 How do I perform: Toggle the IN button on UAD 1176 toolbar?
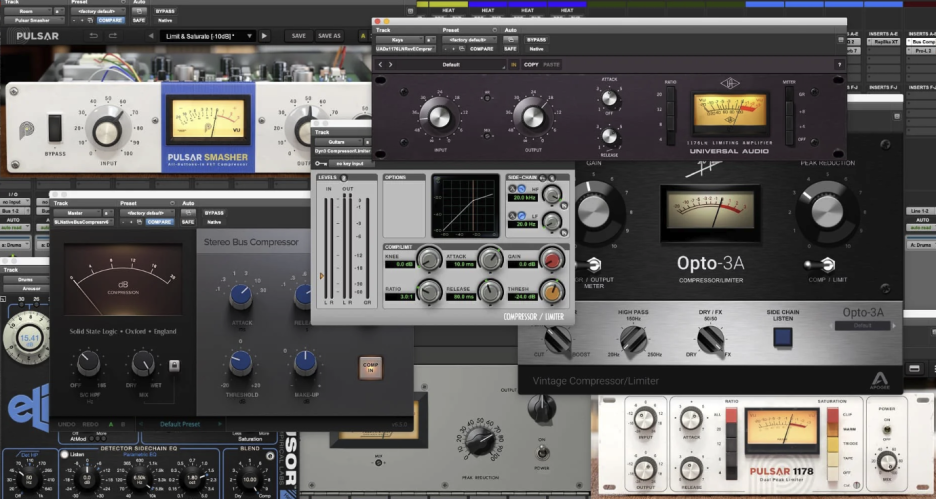[513, 64]
